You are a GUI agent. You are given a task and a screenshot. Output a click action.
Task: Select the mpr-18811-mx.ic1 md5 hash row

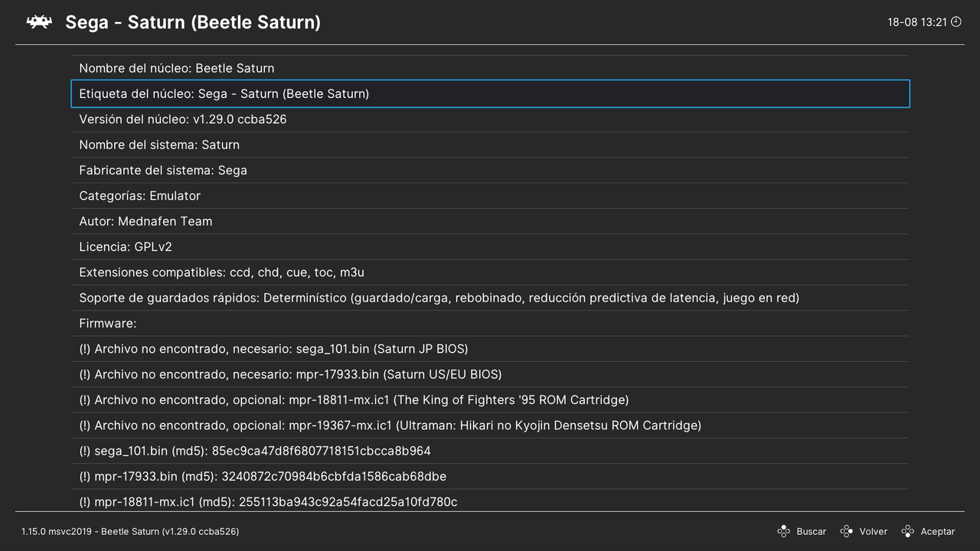pyautogui.click(x=490, y=500)
